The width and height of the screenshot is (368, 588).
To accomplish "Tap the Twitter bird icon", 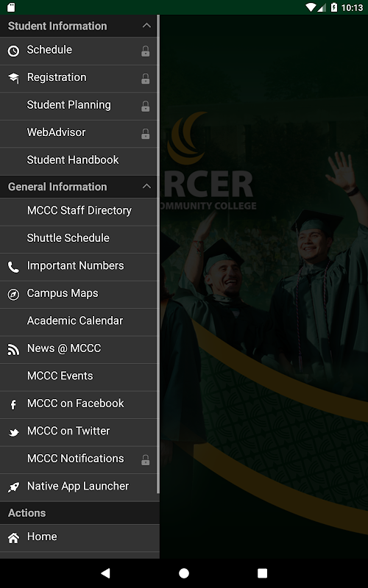I will (x=13, y=433).
